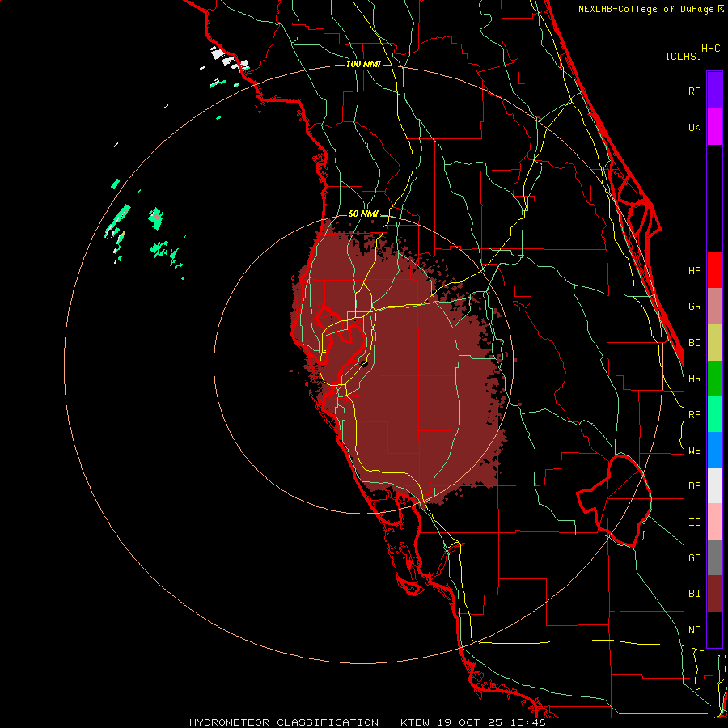Select the RA legend label
This screenshot has height=728, width=728.
694,415
